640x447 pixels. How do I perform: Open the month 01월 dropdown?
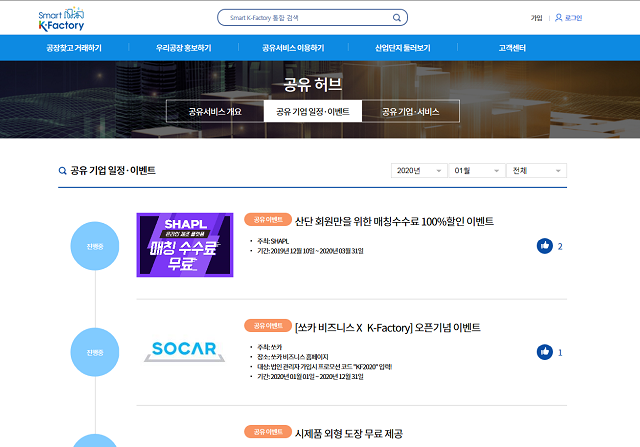click(x=476, y=171)
